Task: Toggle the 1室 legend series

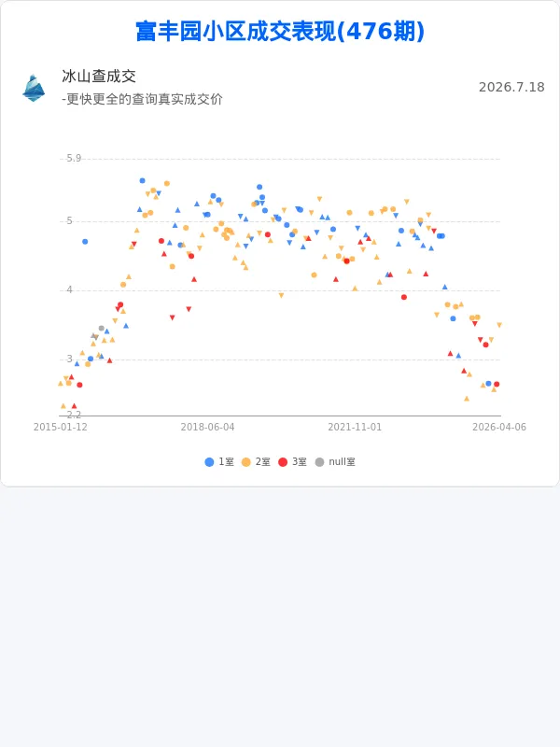Action: point(219,461)
